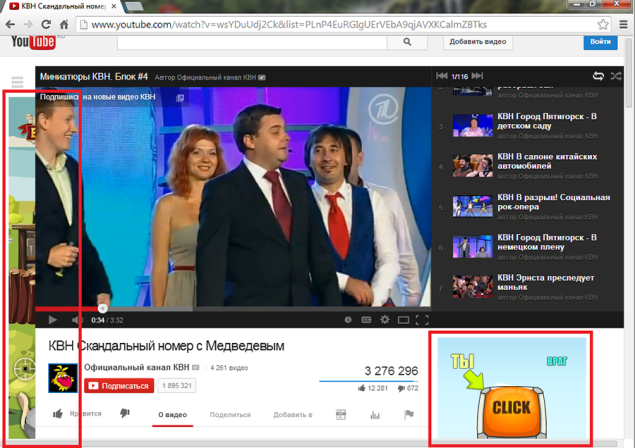This screenshot has width=635, height=448.
Task: Click the Добавить видео button
Action: click(x=478, y=42)
